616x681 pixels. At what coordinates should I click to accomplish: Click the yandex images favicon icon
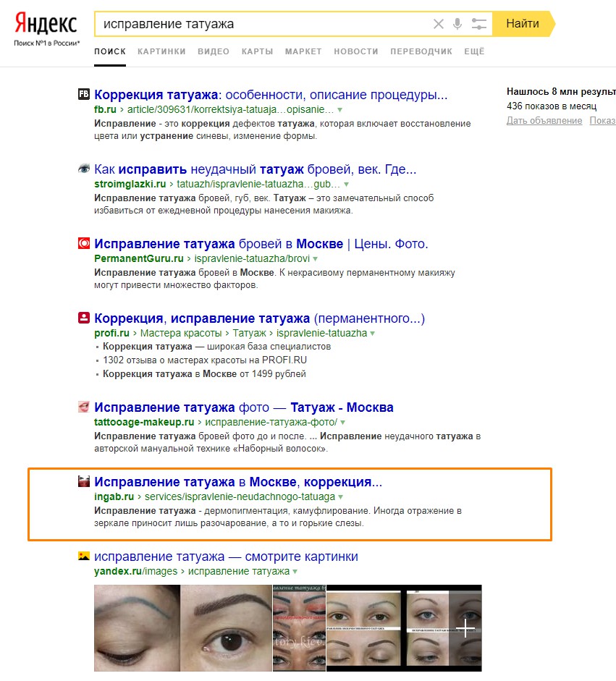click(x=83, y=556)
